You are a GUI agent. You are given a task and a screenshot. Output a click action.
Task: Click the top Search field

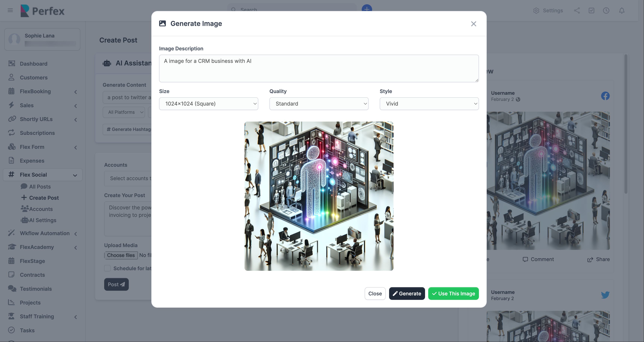tap(292, 9)
